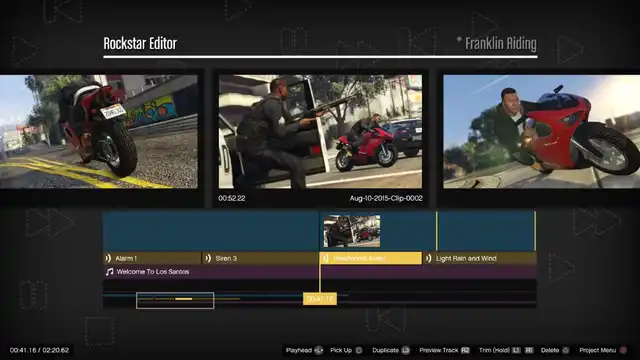Image resolution: width=640 pixels, height=360 pixels.
Task: Click the sound icon on highlighted yellow clip
Action: pos(325,258)
